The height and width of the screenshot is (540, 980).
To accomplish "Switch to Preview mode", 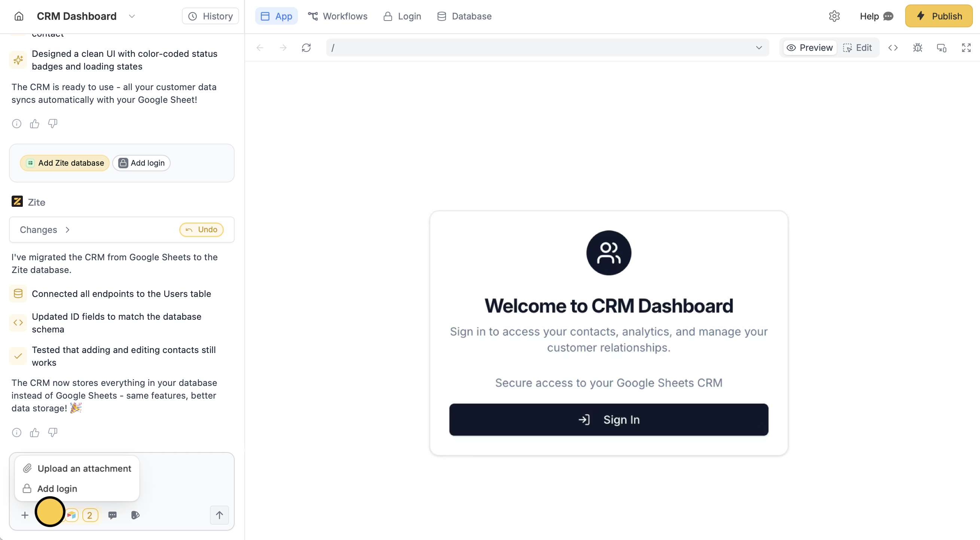I will tap(810, 48).
